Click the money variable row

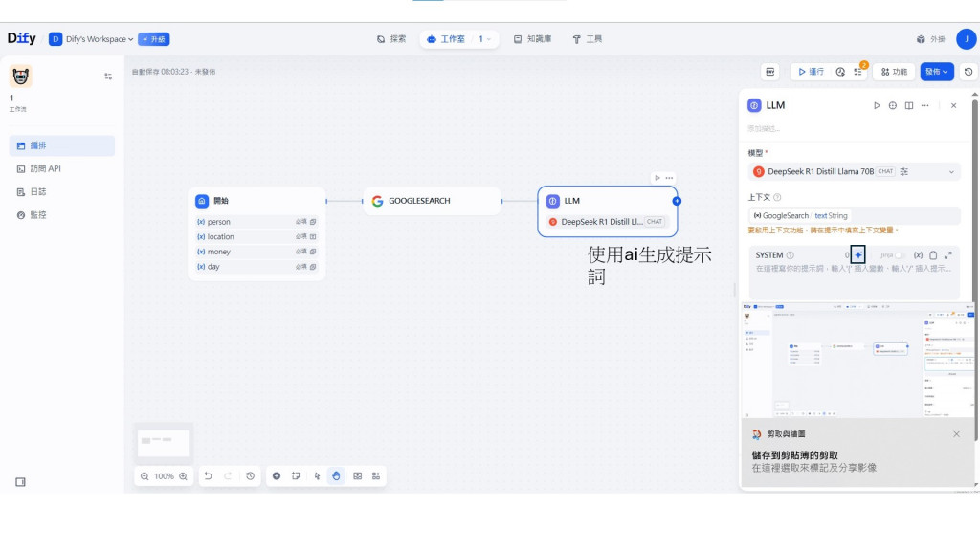(256, 252)
